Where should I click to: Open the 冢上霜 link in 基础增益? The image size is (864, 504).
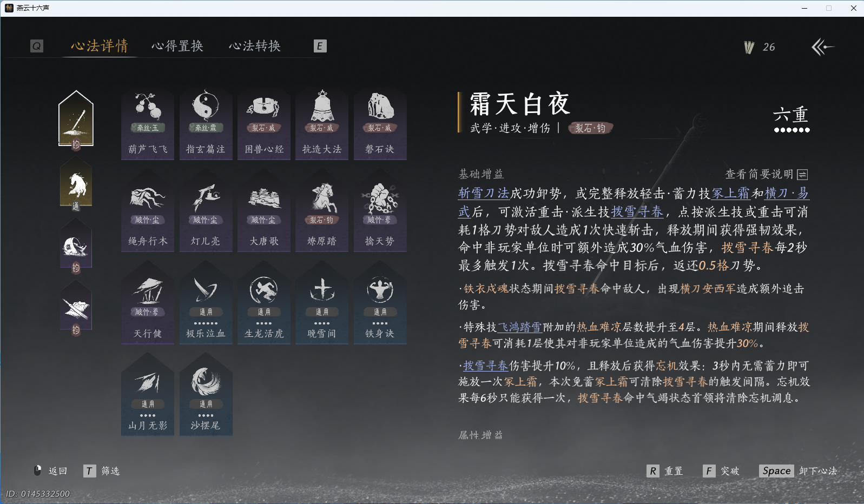coord(731,193)
